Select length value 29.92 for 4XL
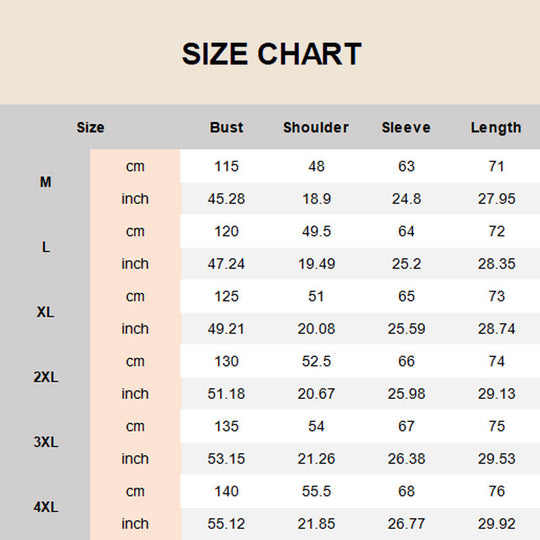 496,524
